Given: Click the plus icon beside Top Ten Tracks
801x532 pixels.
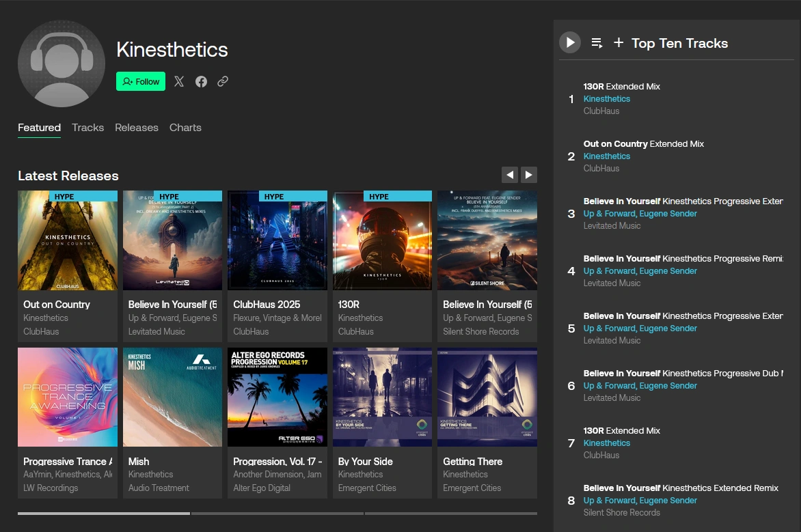Looking at the screenshot, I should pos(618,42).
